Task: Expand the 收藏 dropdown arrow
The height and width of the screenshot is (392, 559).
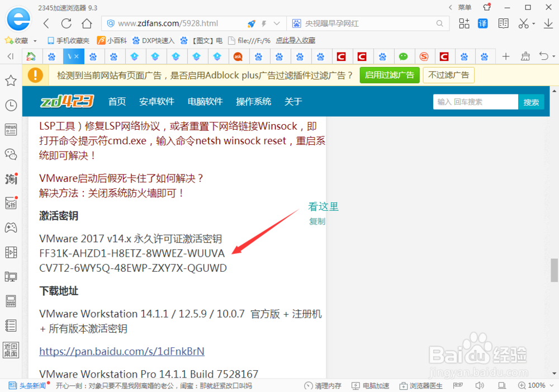Action: [35, 41]
